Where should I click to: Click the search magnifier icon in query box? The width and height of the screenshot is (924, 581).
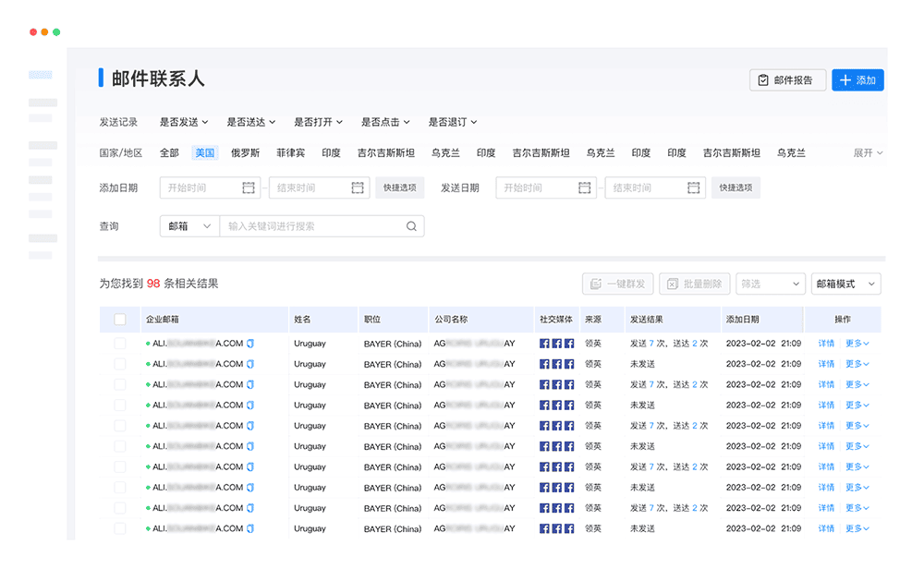click(412, 226)
